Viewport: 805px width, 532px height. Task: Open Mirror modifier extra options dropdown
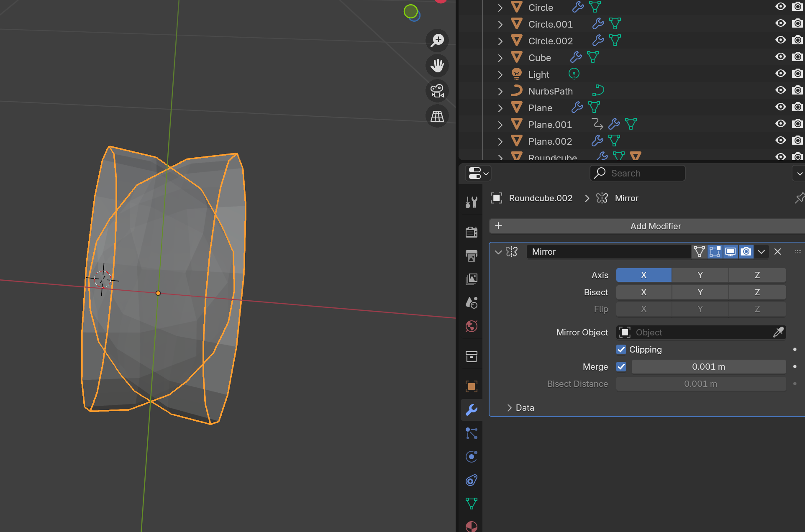point(761,252)
